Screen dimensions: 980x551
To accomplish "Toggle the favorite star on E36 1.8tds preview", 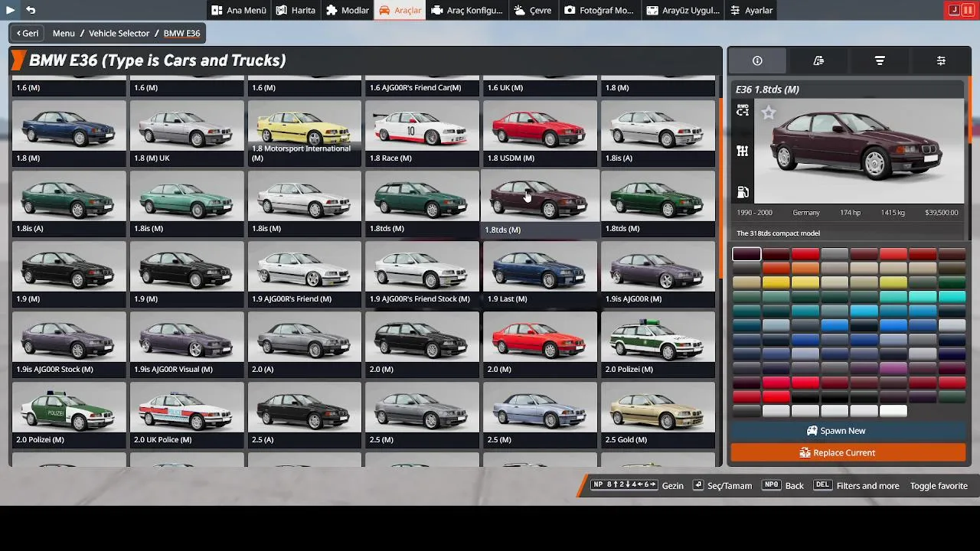I will [x=769, y=112].
